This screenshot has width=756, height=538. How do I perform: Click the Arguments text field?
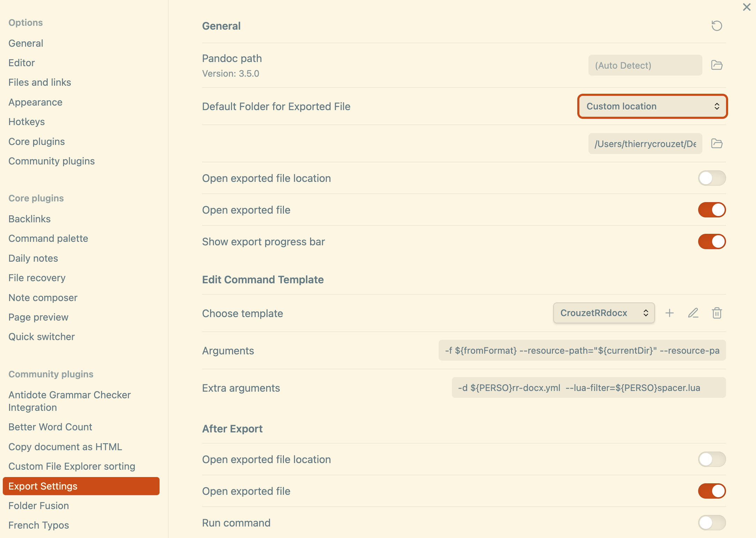(582, 351)
